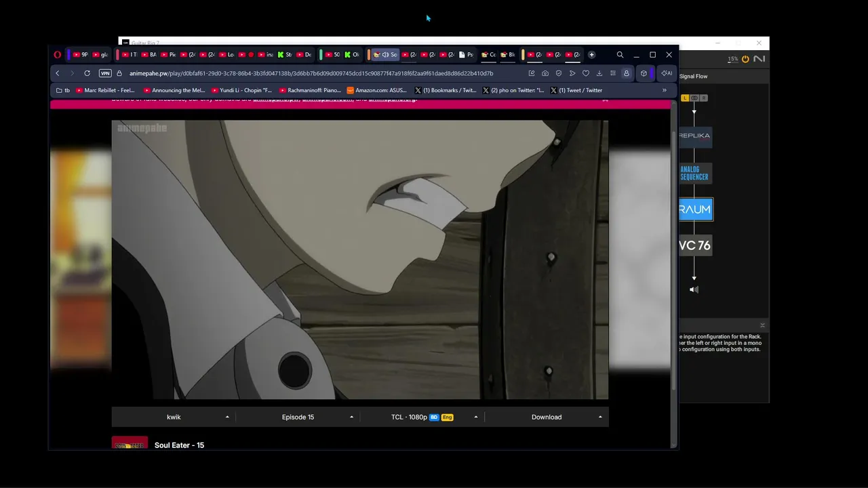The width and height of the screenshot is (868, 488).
Task: Click the heart bookmark icon in address bar
Action: click(x=586, y=73)
